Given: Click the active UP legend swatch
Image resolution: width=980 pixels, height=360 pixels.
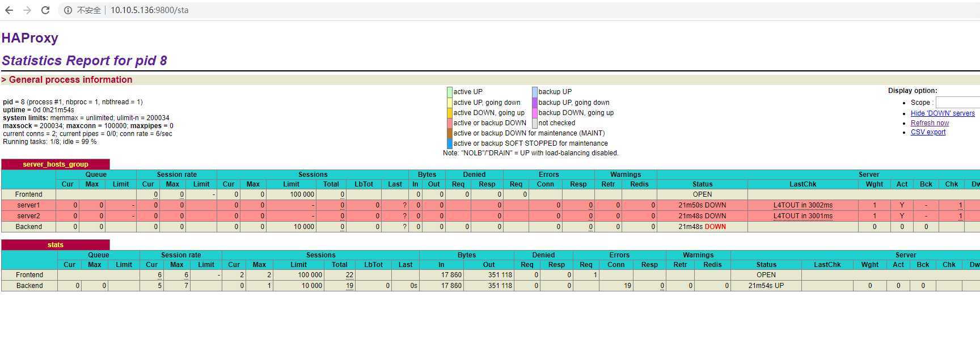Looking at the screenshot, I should point(450,92).
